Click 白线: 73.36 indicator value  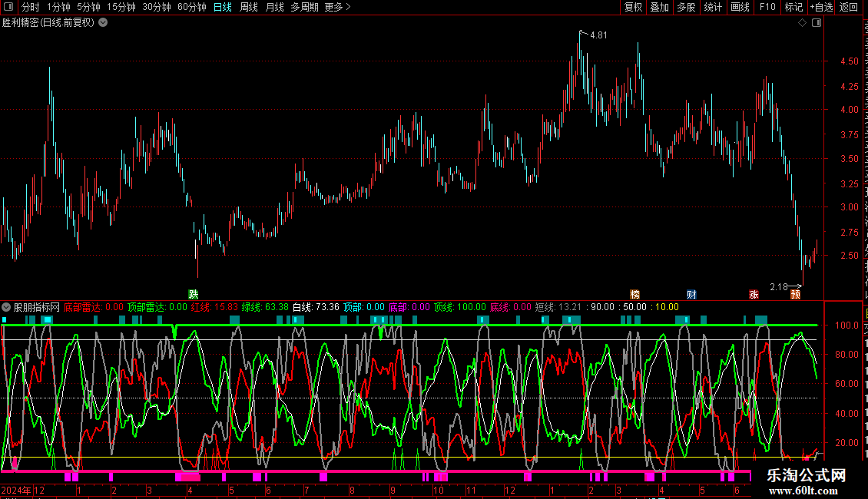tap(316, 307)
